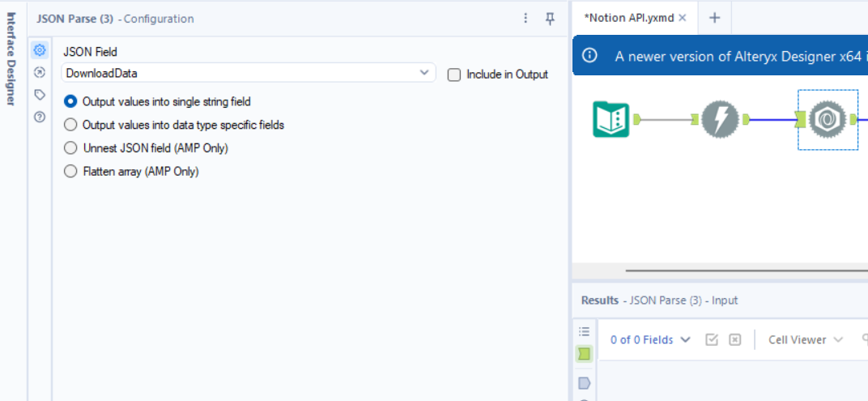Click the info icon in update banner

click(590, 55)
